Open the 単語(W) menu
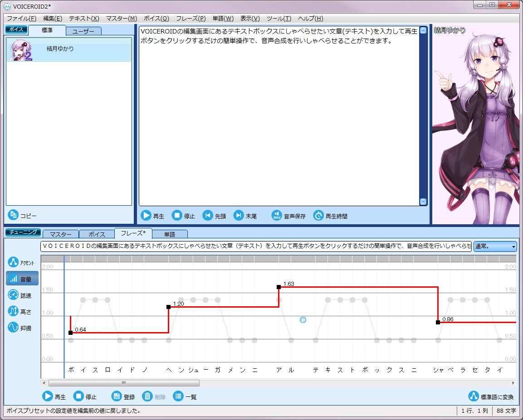Image resolution: width=523 pixels, height=420 pixels. 223,19
